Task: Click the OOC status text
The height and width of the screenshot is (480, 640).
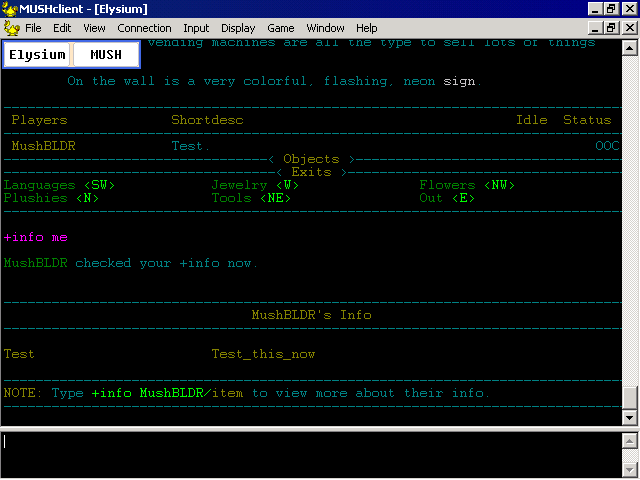Action: click(607, 146)
